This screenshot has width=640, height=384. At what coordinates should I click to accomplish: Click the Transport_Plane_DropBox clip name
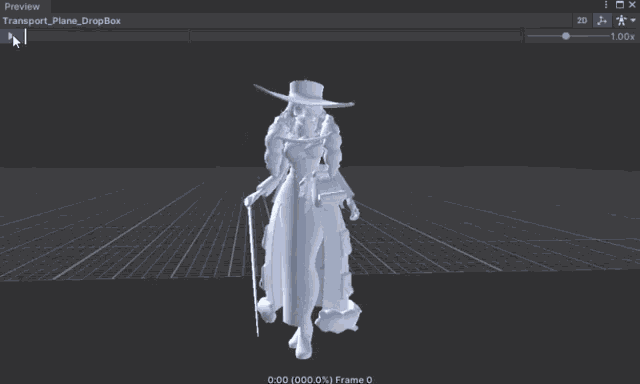coord(62,21)
